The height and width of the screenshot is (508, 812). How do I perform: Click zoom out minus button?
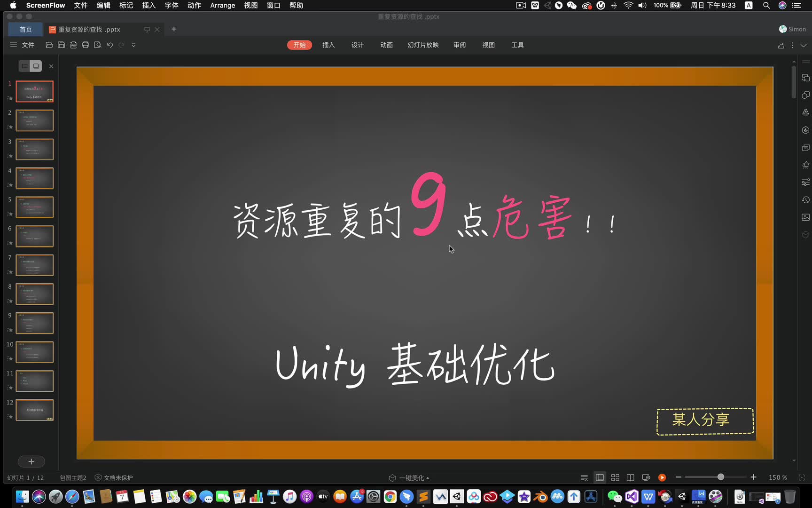679,477
